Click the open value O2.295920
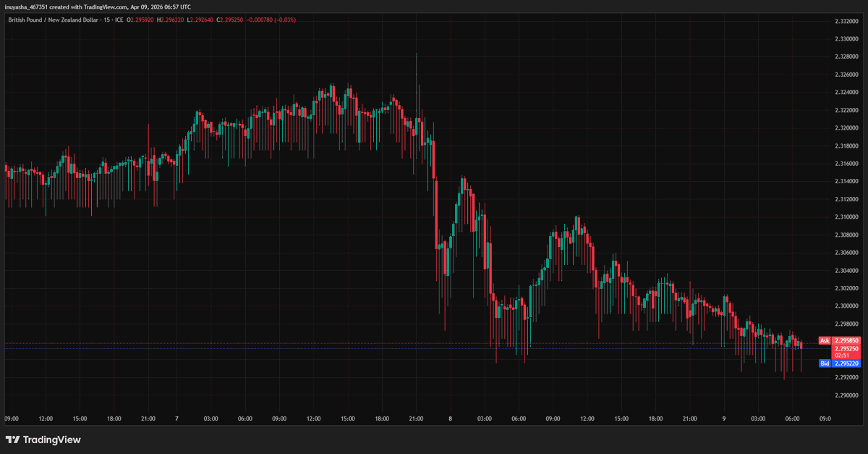868x454 pixels. click(x=141, y=20)
